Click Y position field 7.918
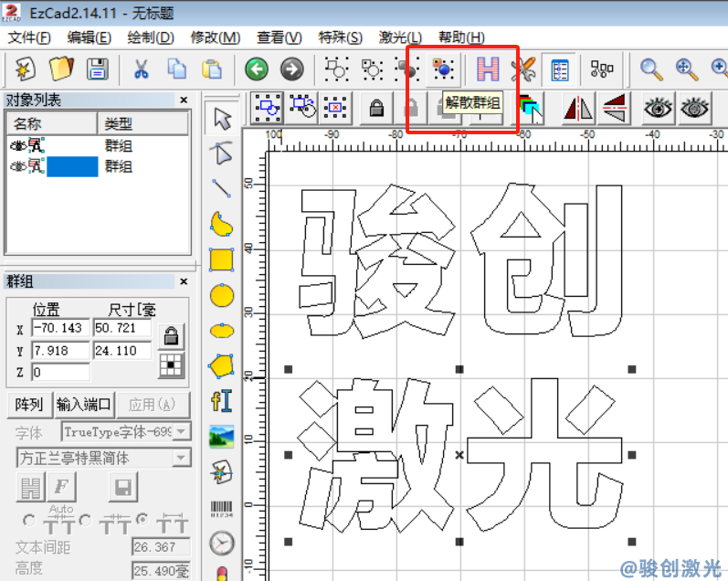 click(x=60, y=350)
